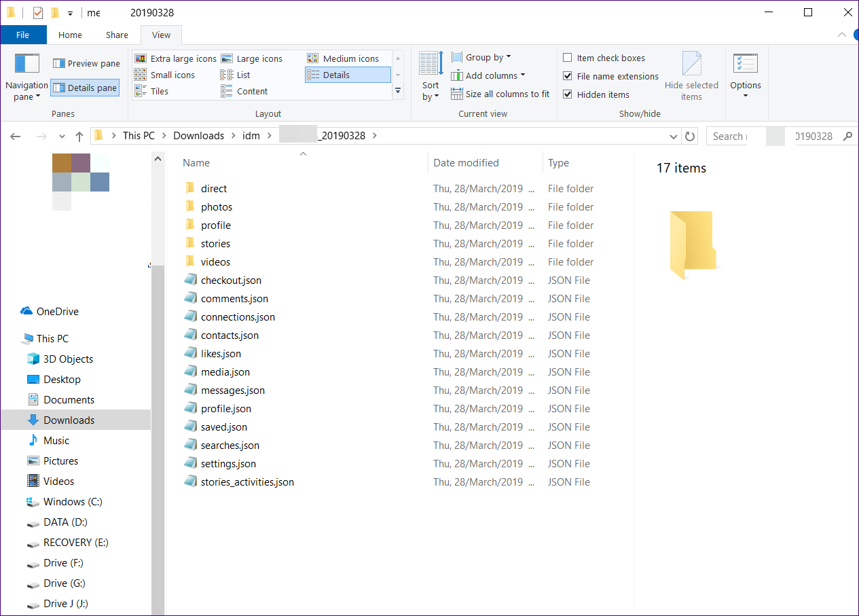Screen dimensions: 859x616
Task: Click the Navigation pane icon
Action: click(26, 64)
